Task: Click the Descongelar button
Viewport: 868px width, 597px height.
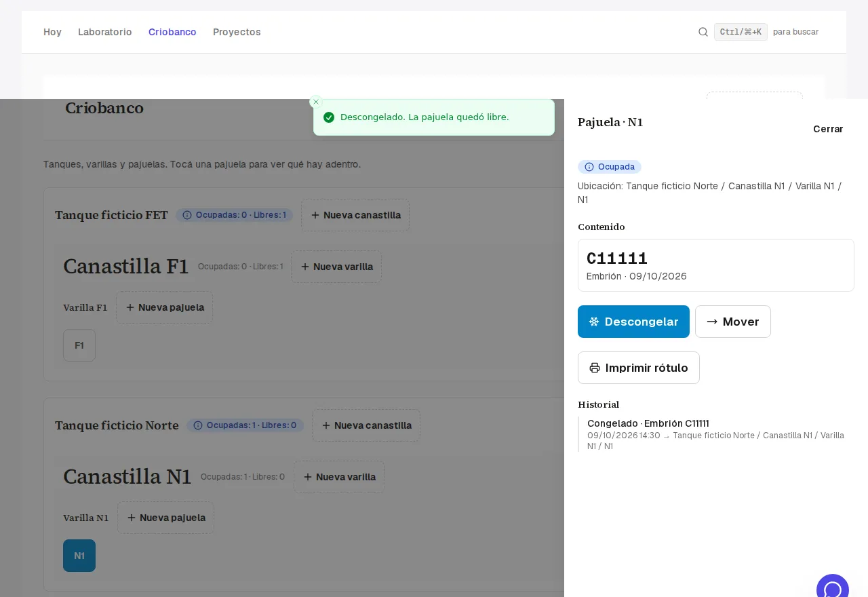Action: [633, 322]
